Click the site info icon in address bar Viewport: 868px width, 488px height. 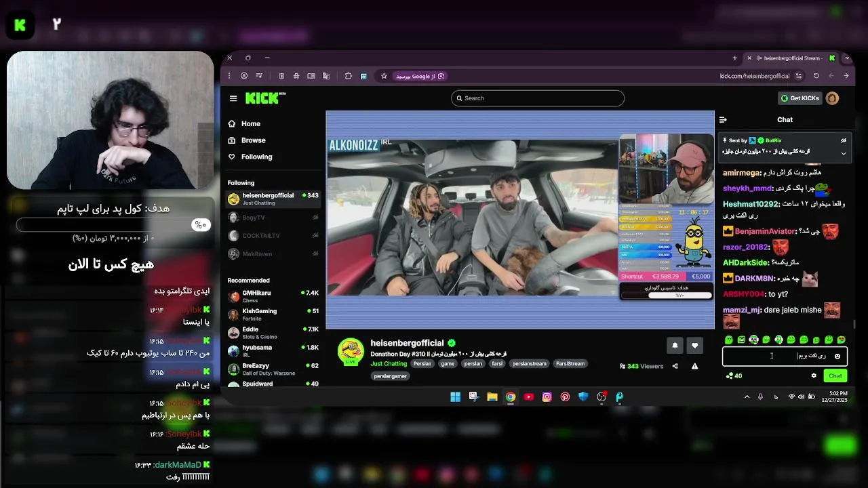pyautogui.click(x=799, y=76)
